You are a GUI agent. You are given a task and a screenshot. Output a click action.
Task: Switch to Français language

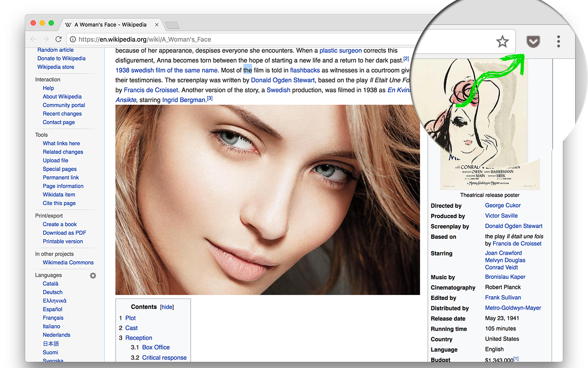53,317
